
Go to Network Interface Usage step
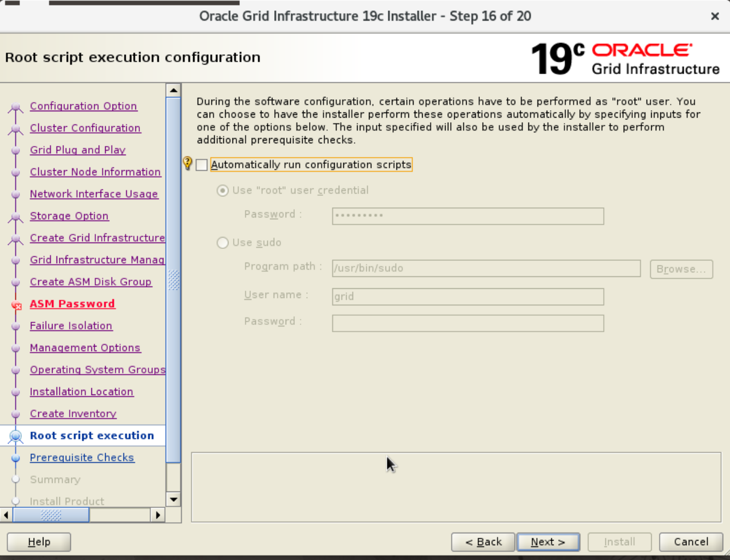(x=94, y=194)
